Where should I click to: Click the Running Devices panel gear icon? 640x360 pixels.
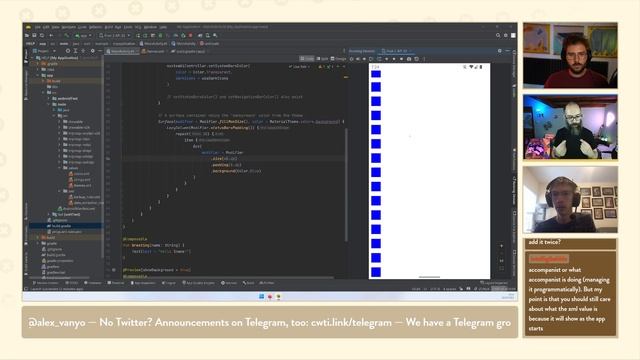500,51
